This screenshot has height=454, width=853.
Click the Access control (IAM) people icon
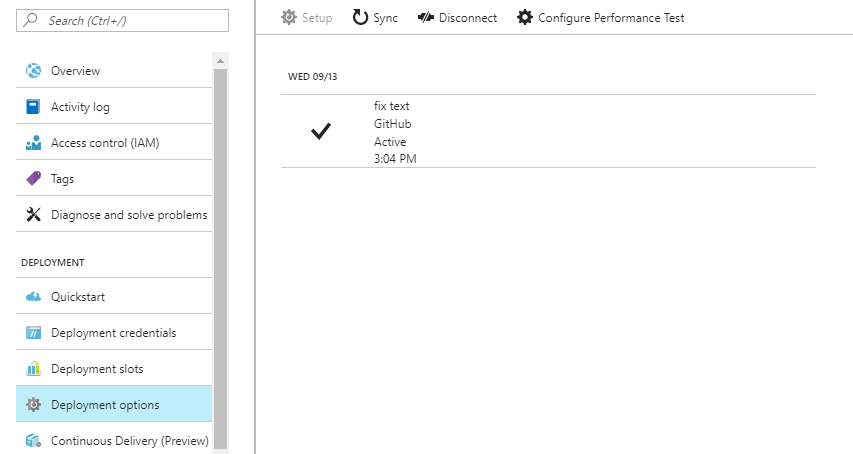[33, 143]
